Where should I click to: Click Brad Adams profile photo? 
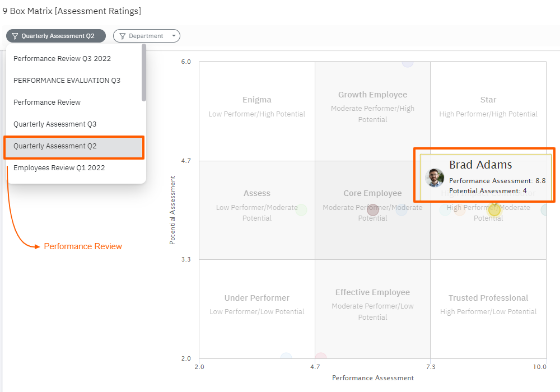(x=435, y=178)
